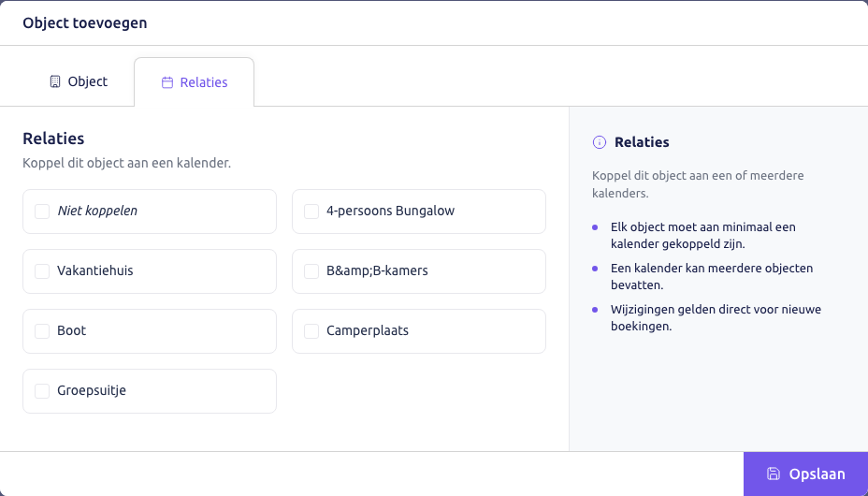The image size is (868, 496).
Task: Enable the Vakantiehuis checkbox
Action: pyautogui.click(x=42, y=271)
